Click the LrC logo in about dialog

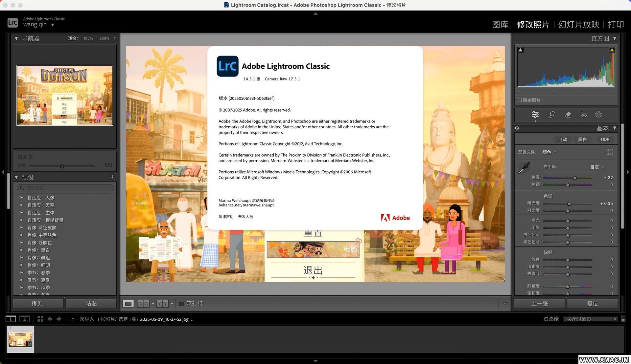[227, 66]
